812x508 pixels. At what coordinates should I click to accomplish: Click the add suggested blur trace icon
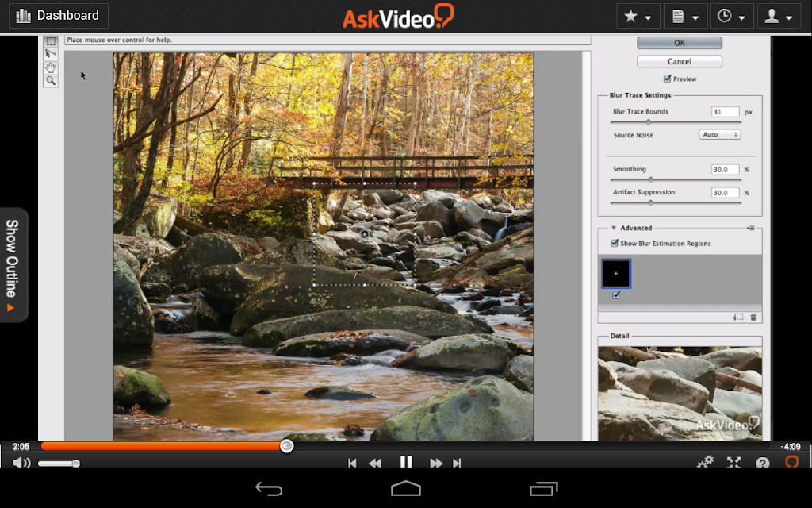click(738, 317)
